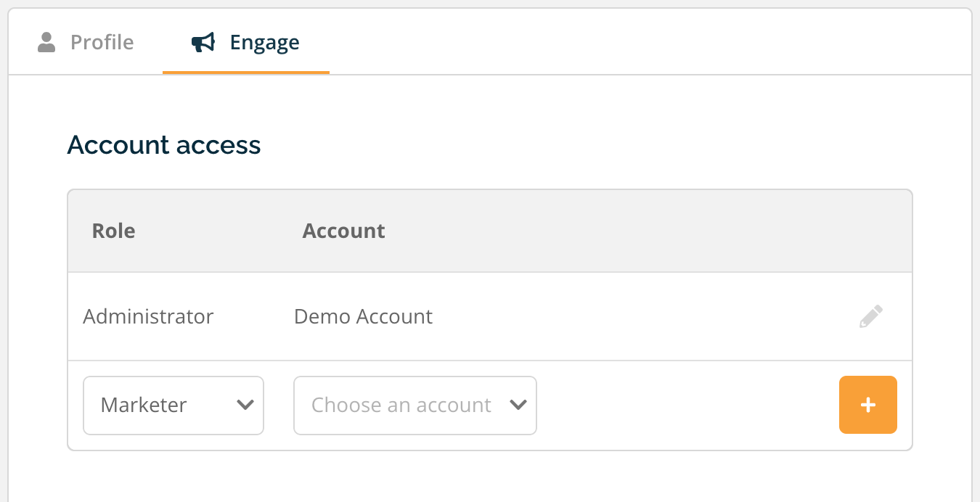
Task: Click empty area of the table header bar
Action: pos(639,231)
